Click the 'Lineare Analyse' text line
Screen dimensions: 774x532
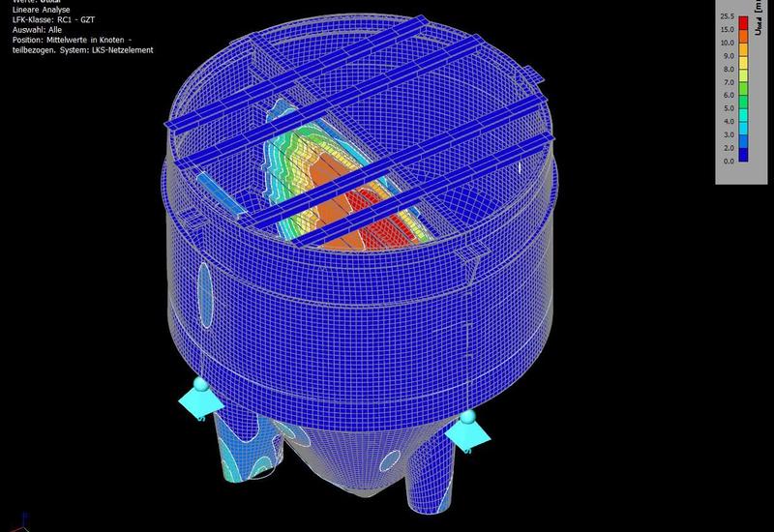(x=31, y=9)
